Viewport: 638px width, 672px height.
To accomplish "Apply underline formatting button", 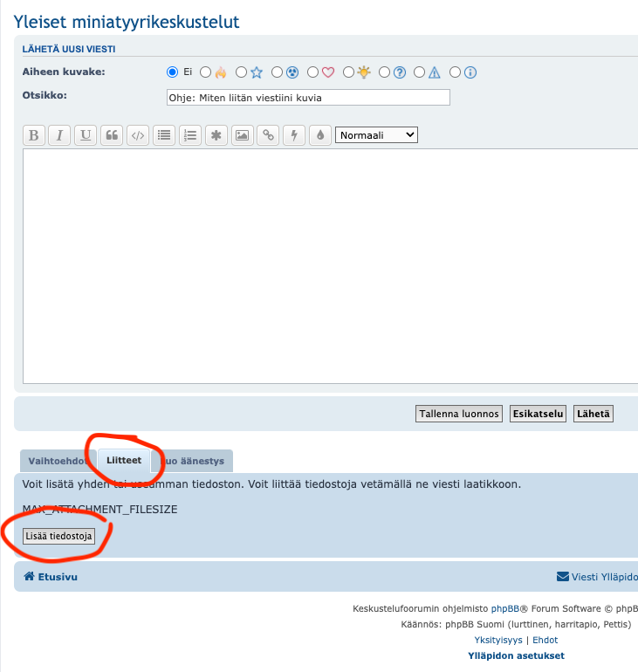I will pyautogui.click(x=86, y=135).
